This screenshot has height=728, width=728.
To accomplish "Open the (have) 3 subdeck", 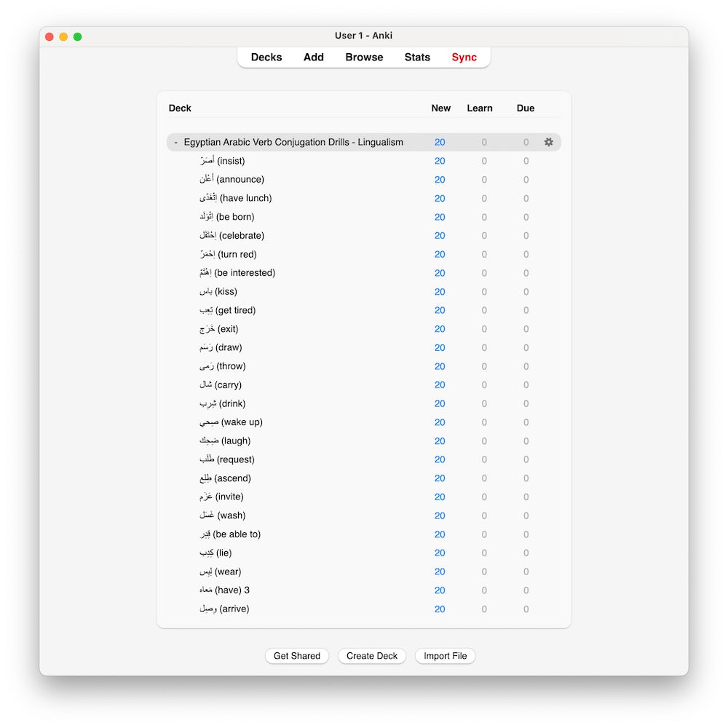I will click(x=224, y=590).
